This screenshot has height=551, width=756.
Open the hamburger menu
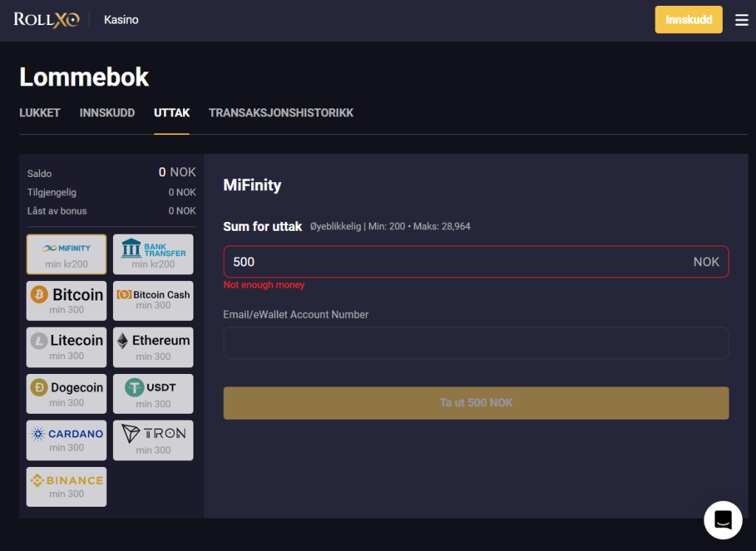click(x=741, y=20)
